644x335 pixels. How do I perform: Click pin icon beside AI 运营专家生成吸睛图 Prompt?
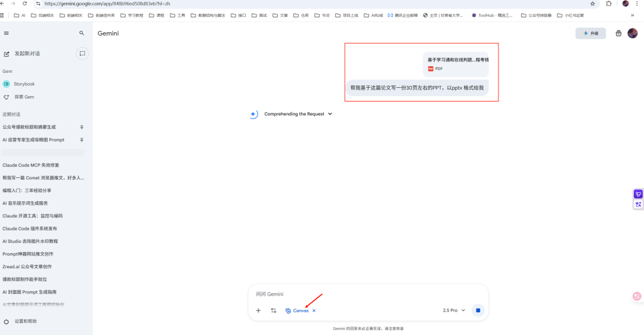82,140
